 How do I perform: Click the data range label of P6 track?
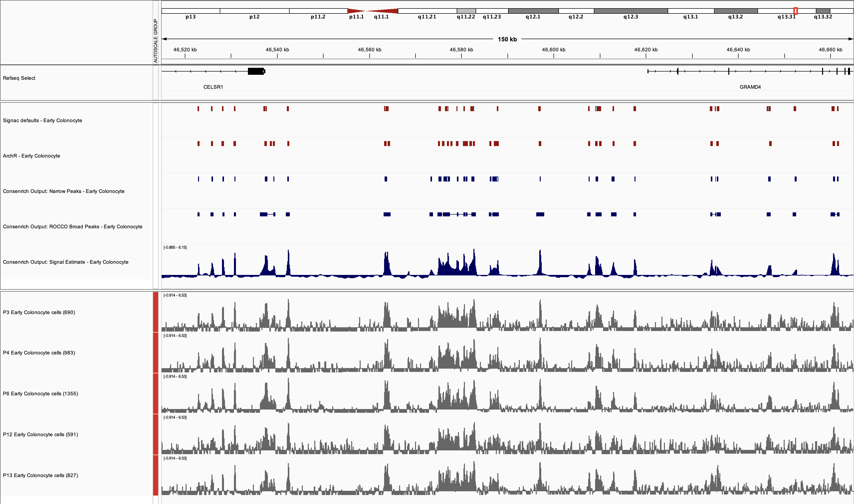pos(175,376)
